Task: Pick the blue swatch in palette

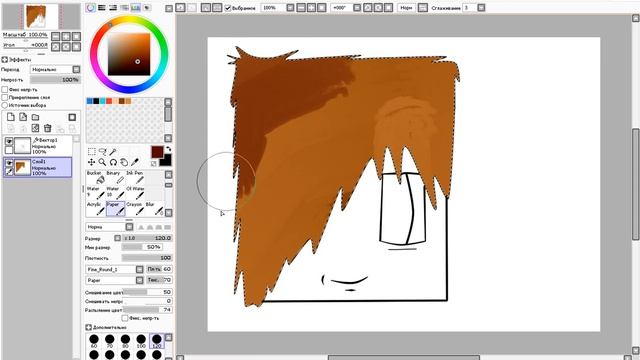Action: (89, 101)
